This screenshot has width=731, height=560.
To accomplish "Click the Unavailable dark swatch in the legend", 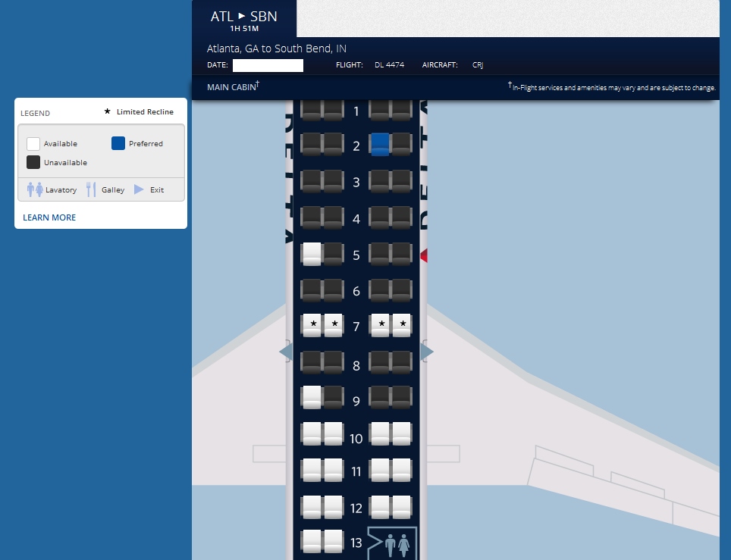I will tap(33, 162).
